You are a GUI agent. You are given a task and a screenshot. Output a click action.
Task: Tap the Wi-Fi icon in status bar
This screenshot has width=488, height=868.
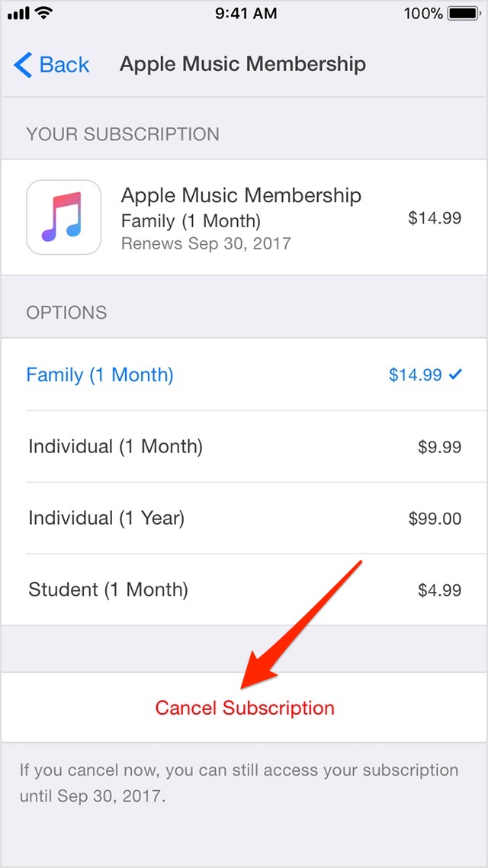tap(43, 14)
